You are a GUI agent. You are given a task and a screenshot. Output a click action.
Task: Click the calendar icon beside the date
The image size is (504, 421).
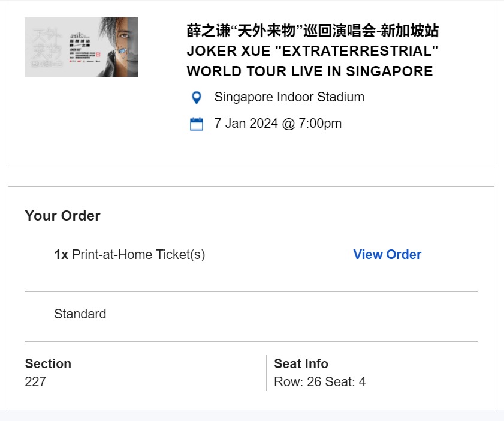pos(197,124)
